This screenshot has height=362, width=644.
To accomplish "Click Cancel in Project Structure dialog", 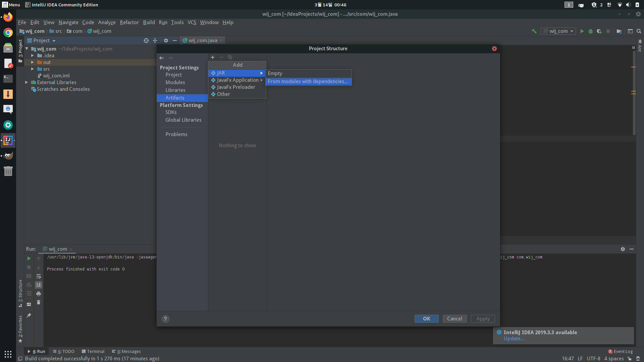I will (x=454, y=319).
